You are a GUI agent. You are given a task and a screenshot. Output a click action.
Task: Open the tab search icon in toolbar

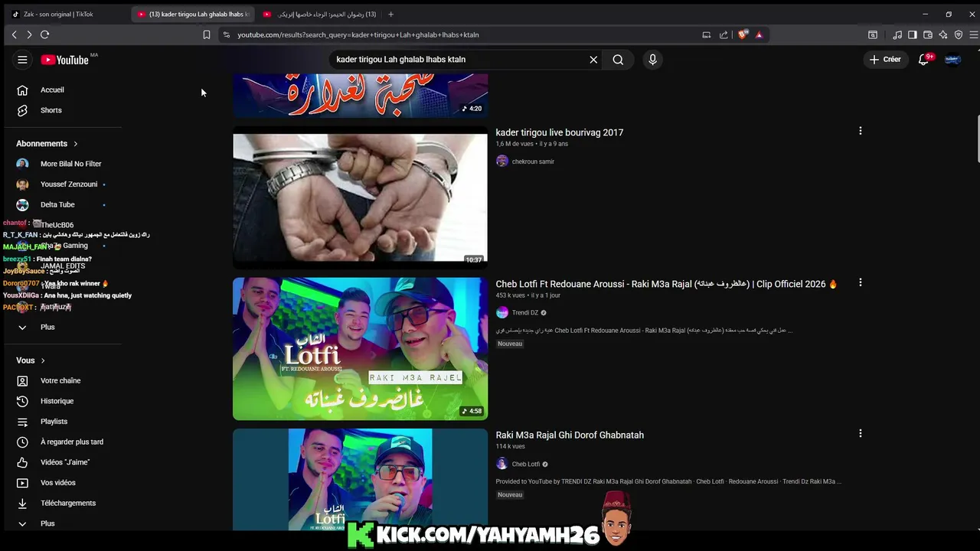click(x=873, y=34)
